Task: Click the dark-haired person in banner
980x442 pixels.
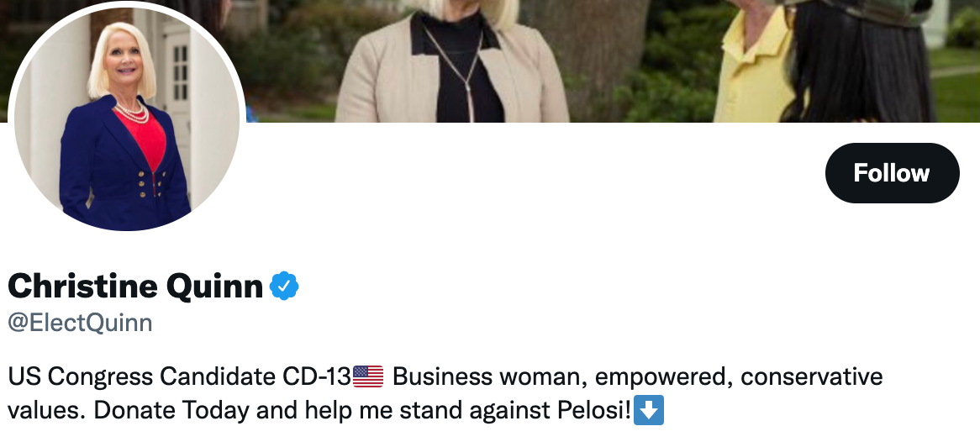Action: [859, 62]
